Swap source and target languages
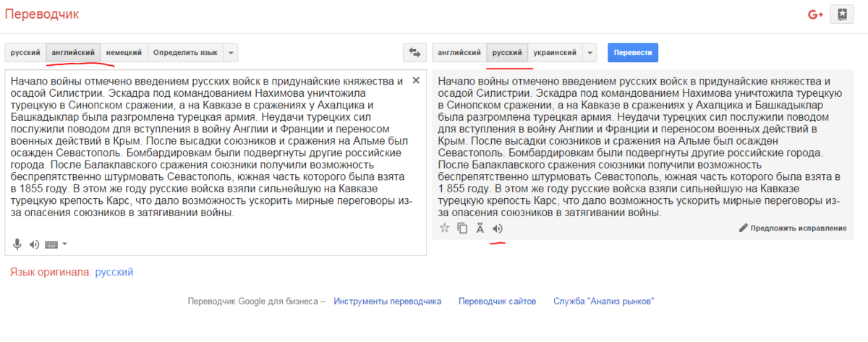This screenshot has height=342, width=868. coord(414,53)
